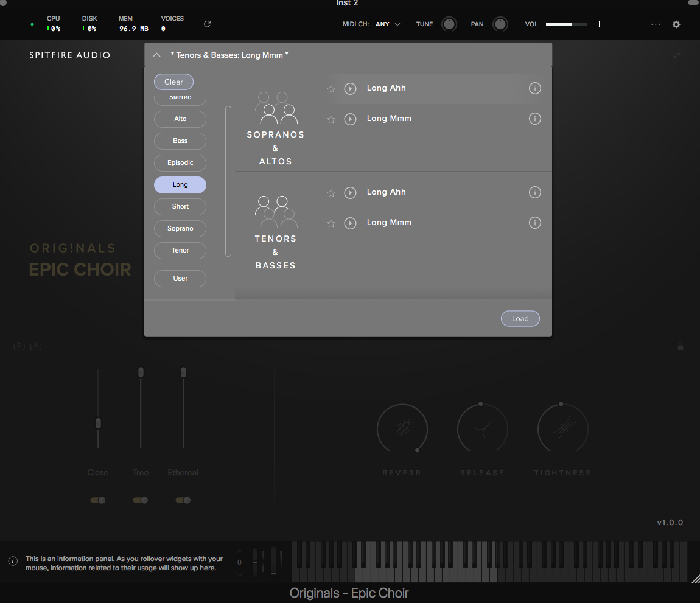Click the master VOL slider
The width and height of the screenshot is (700, 603).
pyautogui.click(x=566, y=24)
